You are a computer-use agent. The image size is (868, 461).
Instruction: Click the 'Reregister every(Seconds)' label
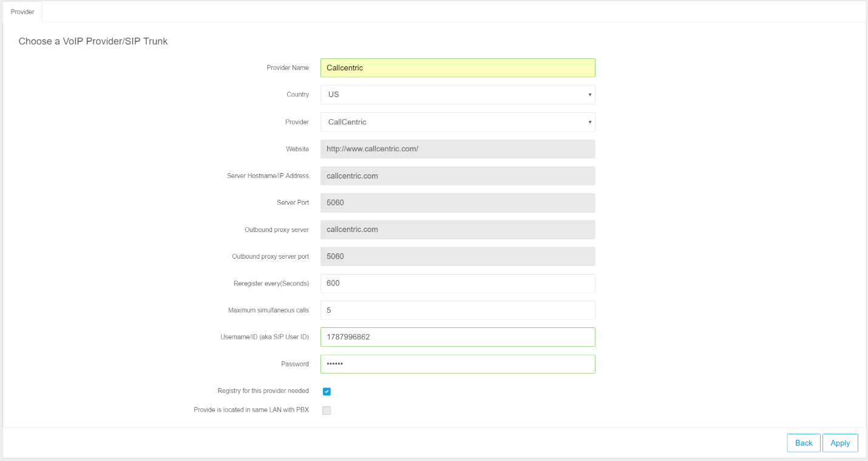271,284
